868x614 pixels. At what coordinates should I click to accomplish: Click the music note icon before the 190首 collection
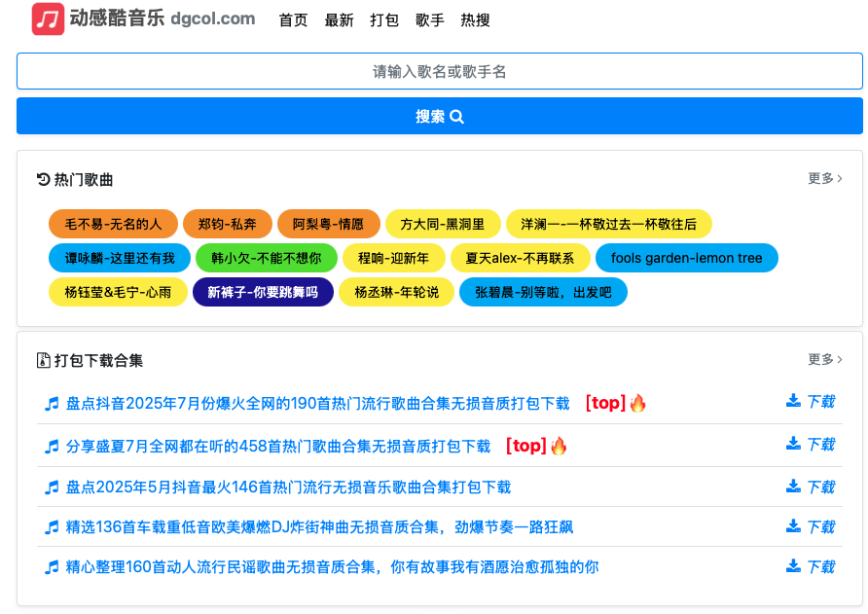pyautogui.click(x=52, y=403)
